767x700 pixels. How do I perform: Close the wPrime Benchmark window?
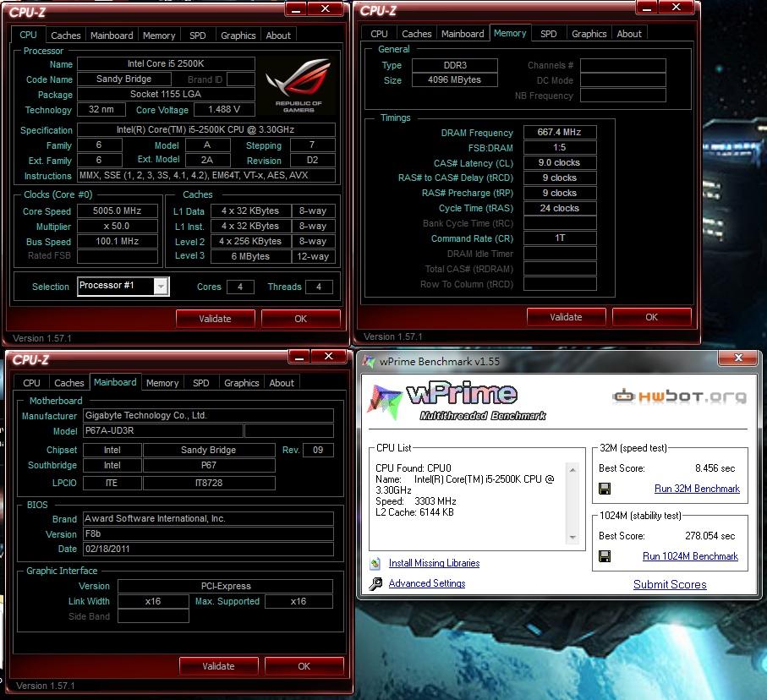738,358
